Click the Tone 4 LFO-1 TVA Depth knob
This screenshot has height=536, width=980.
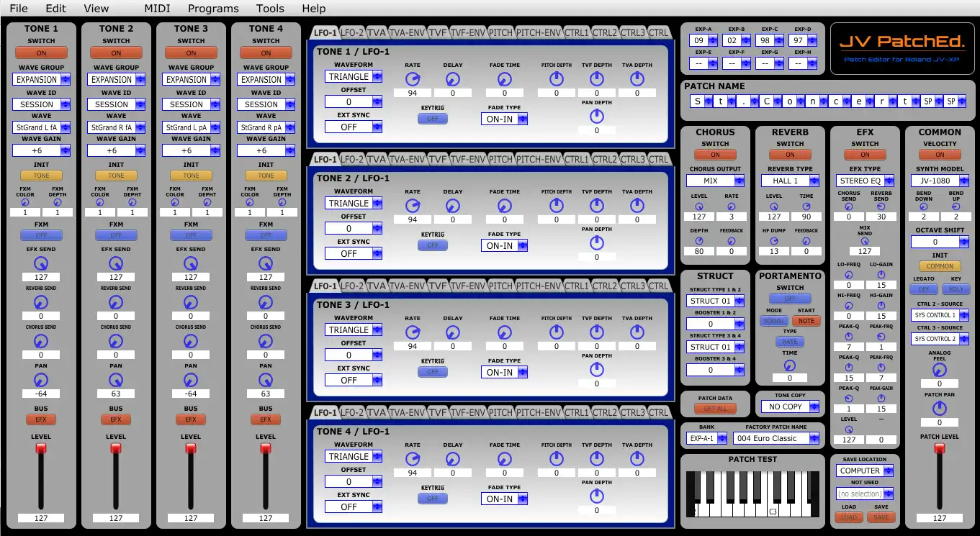point(637,458)
